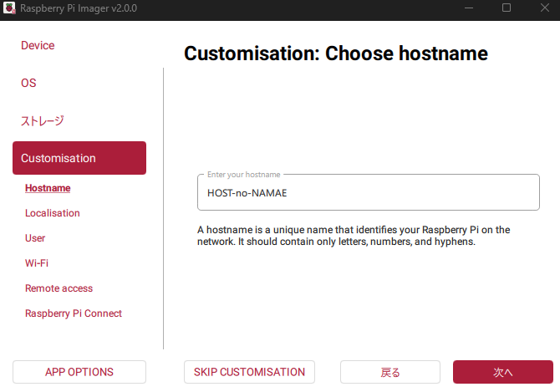Proceed with the 次へ next button
The height and width of the screenshot is (392, 560).
[x=502, y=372]
